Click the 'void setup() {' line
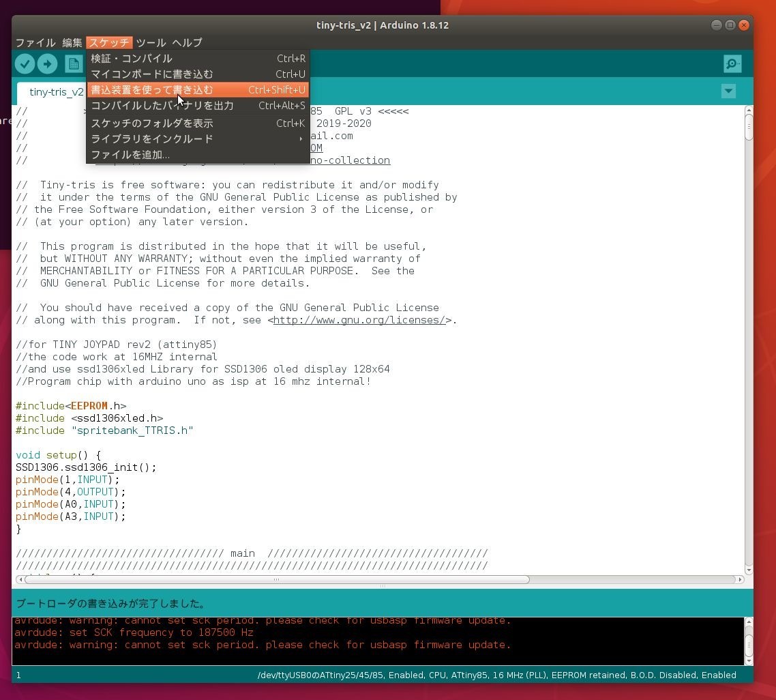 59,455
